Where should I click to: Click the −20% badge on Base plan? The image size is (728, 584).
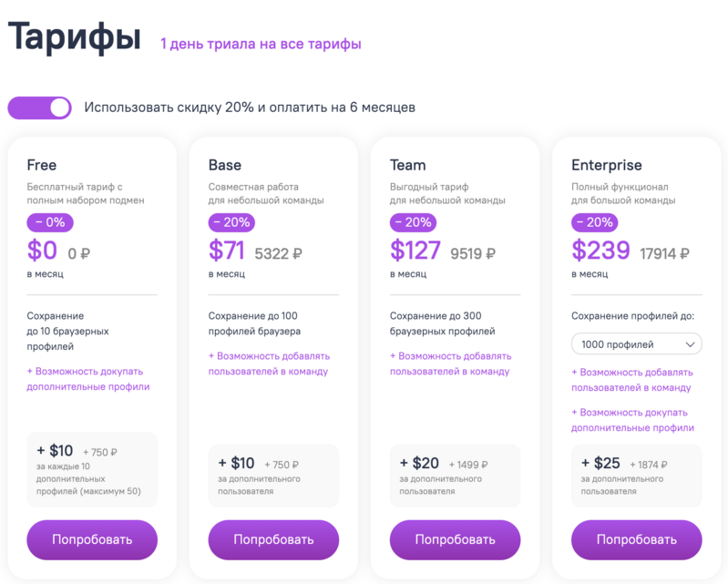pos(231,222)
